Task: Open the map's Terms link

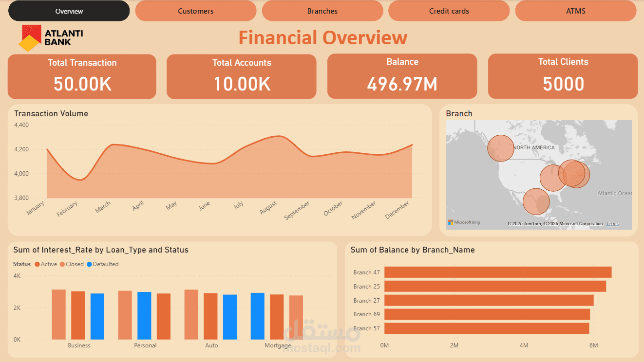Action: tap(612, 223)
